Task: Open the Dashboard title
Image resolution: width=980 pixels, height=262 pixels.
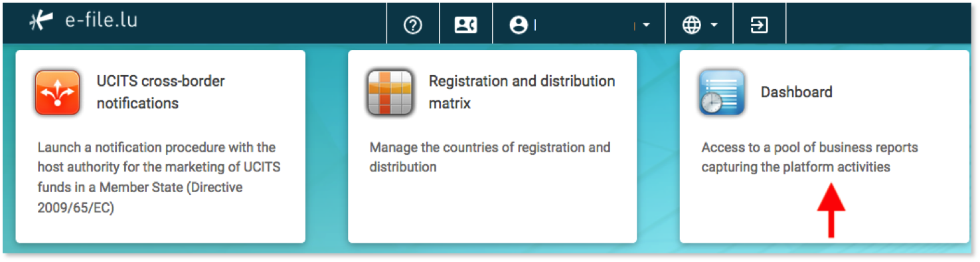Action: click(x=796, y=92)
